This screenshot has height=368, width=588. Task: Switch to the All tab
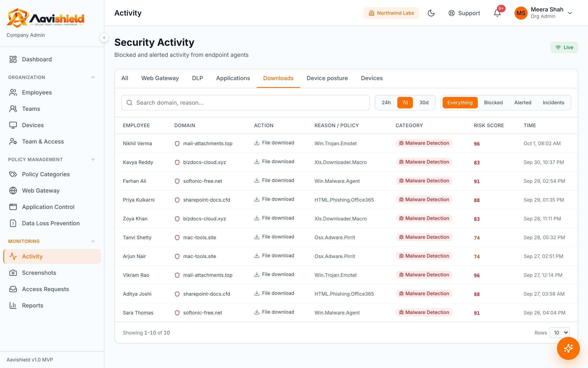(x=125, y=78)
